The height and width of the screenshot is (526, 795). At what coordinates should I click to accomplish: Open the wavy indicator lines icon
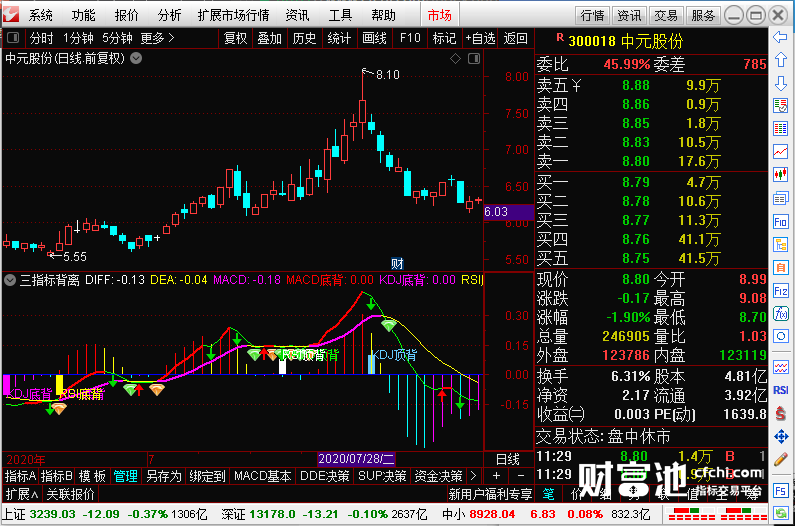(x=780, y=367)
